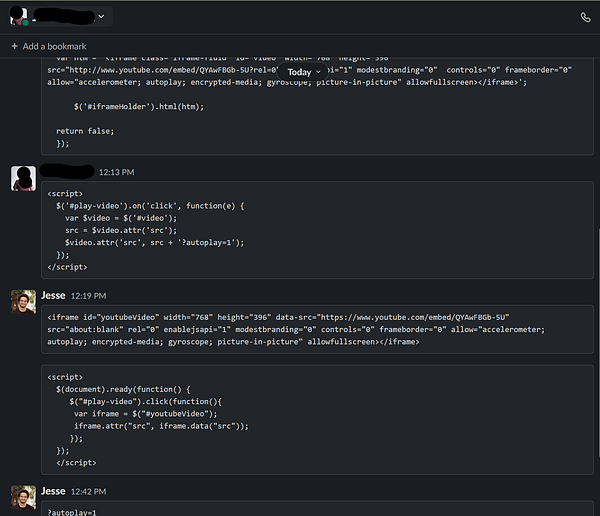
Task: Click the $(document).ready script code block
Action: (x=317, y=418)
